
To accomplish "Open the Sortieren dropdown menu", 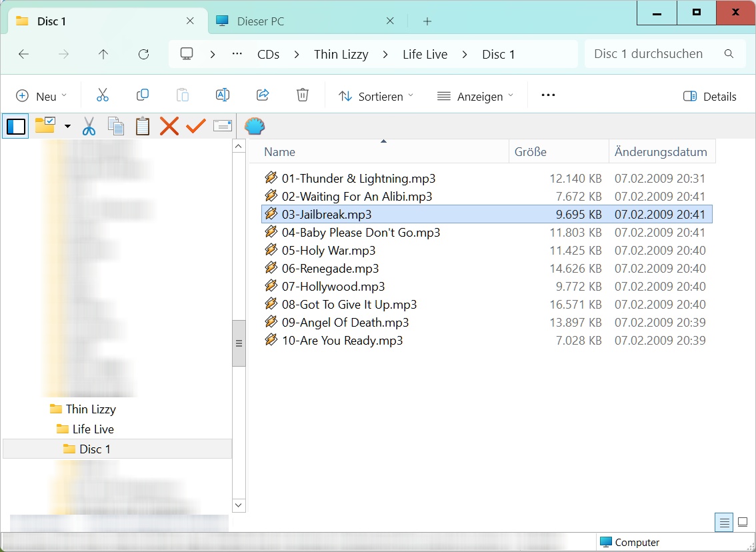I will [x=375, y=95].
